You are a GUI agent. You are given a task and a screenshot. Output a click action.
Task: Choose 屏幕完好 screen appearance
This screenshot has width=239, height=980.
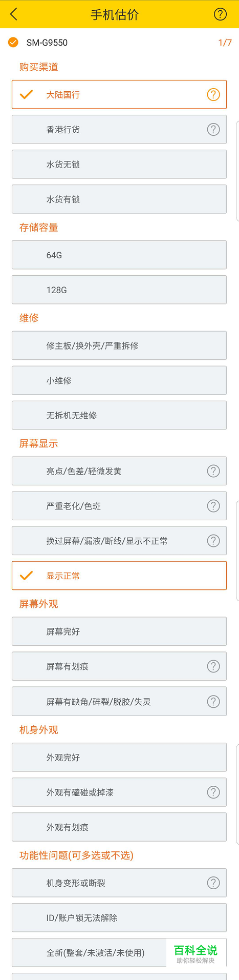(x=119, y=631)
